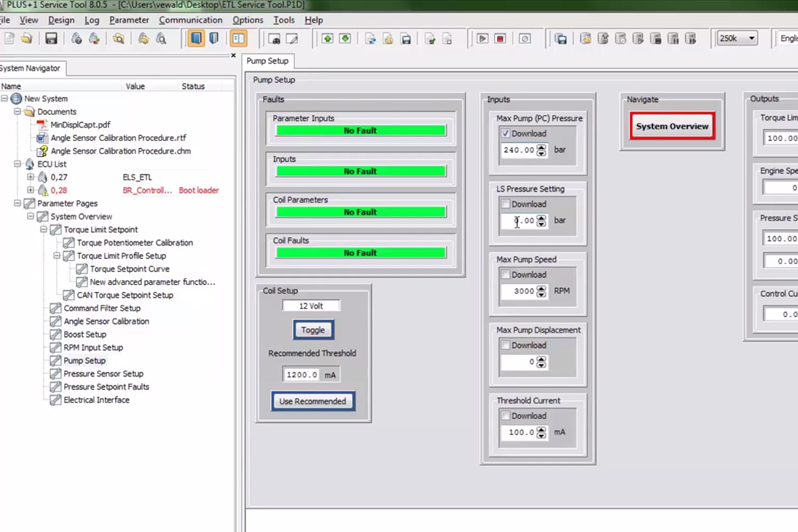
Task: Stop communication with the red stop icon
Action: click(x=499, y=38)
